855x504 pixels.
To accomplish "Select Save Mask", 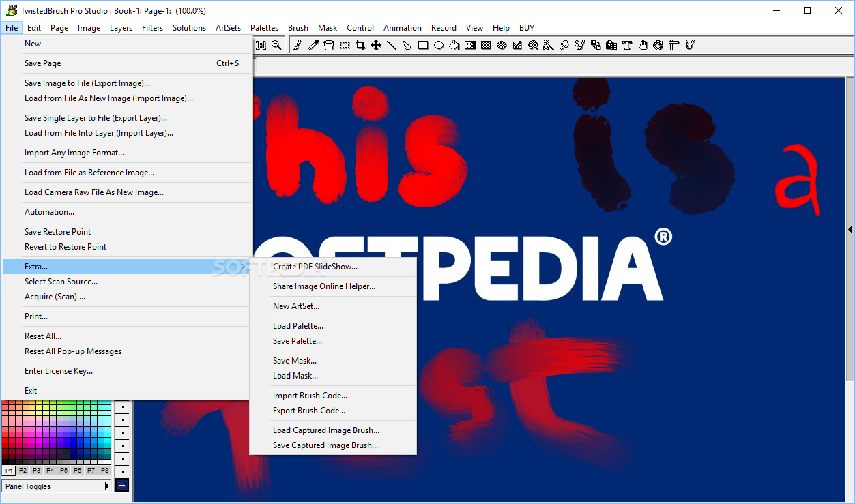I will tap(333, 361).
